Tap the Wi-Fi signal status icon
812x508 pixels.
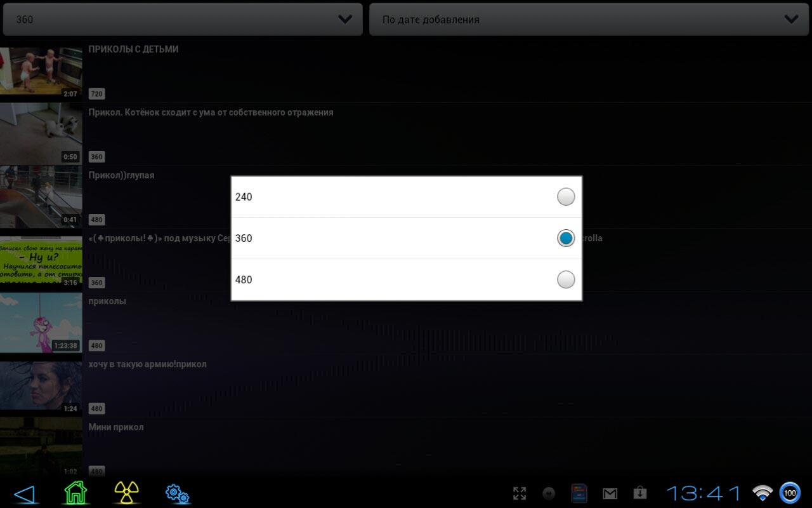tap(762, 493)
